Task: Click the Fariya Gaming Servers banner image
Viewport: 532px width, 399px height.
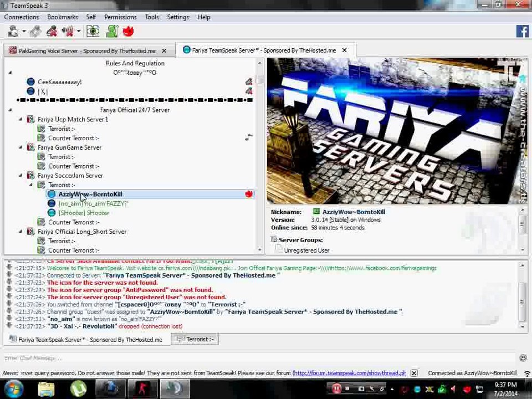Action: pos(397,131)
